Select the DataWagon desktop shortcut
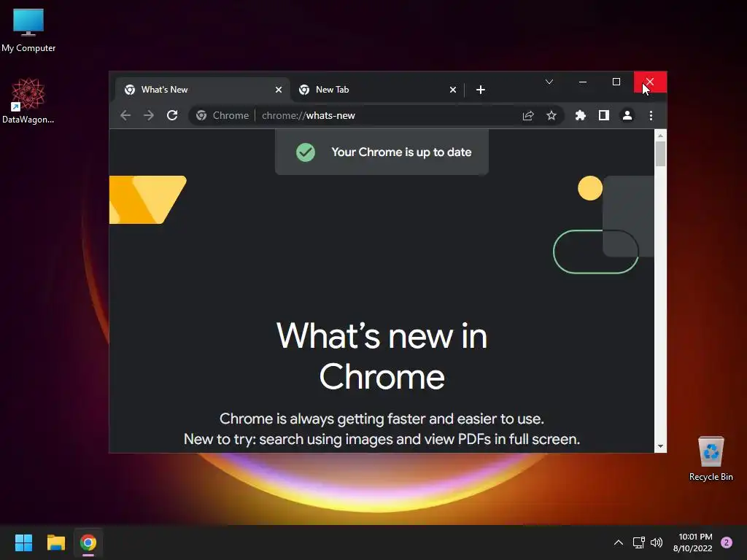Image resolution: width=747 pixels, height=560 pixels. click(x=28, y=101)
